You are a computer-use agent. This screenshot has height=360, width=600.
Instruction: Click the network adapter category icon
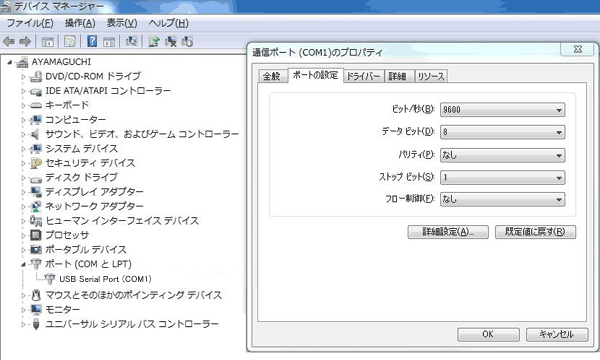point(36,206)
